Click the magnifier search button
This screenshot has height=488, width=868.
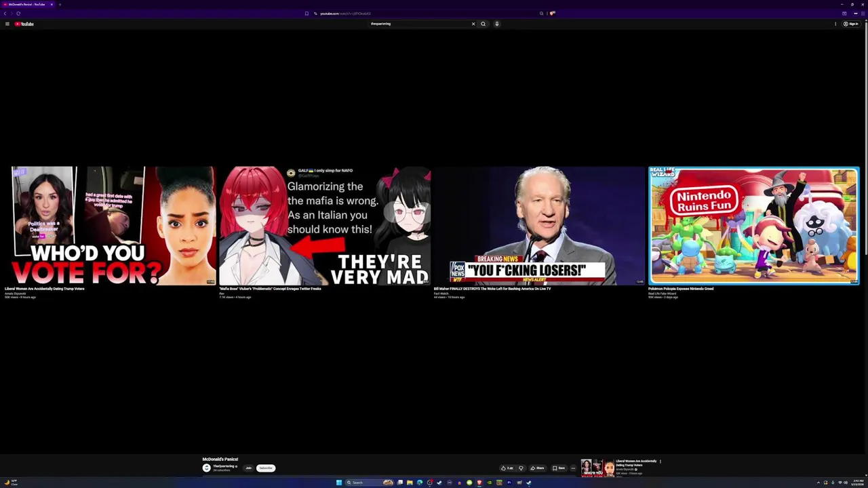pyautogui.click(x=483, y=24)
